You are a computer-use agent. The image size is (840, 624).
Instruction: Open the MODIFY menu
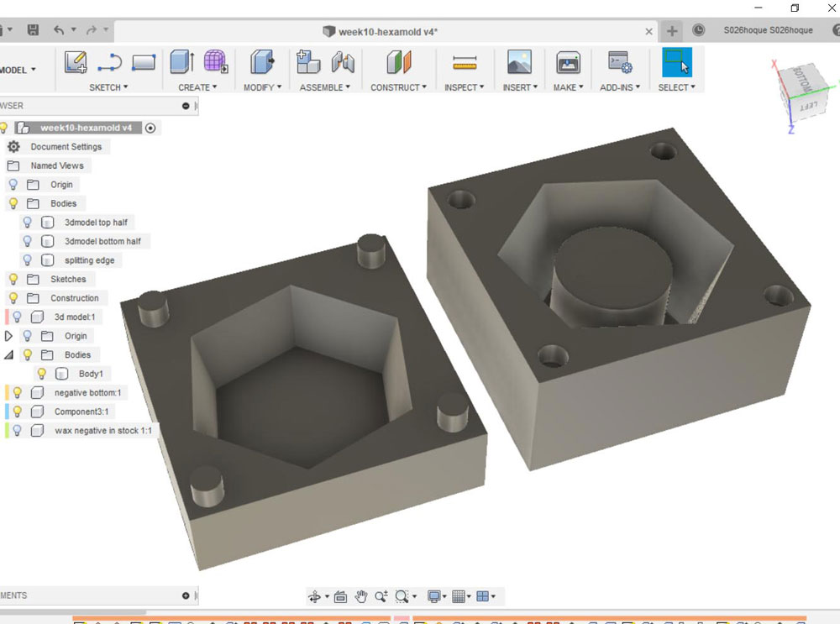point(262,87)
